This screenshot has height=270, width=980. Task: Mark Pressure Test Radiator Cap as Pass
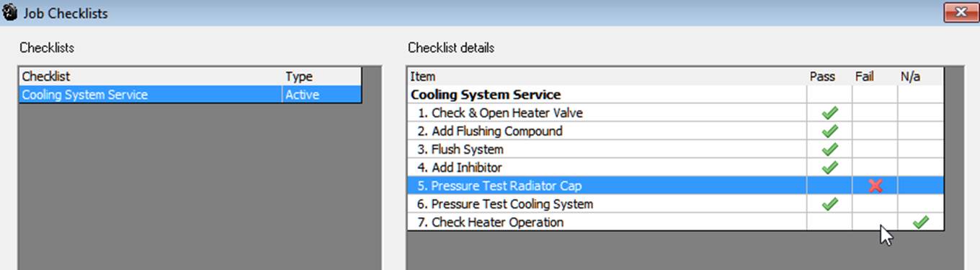(830, 186)
